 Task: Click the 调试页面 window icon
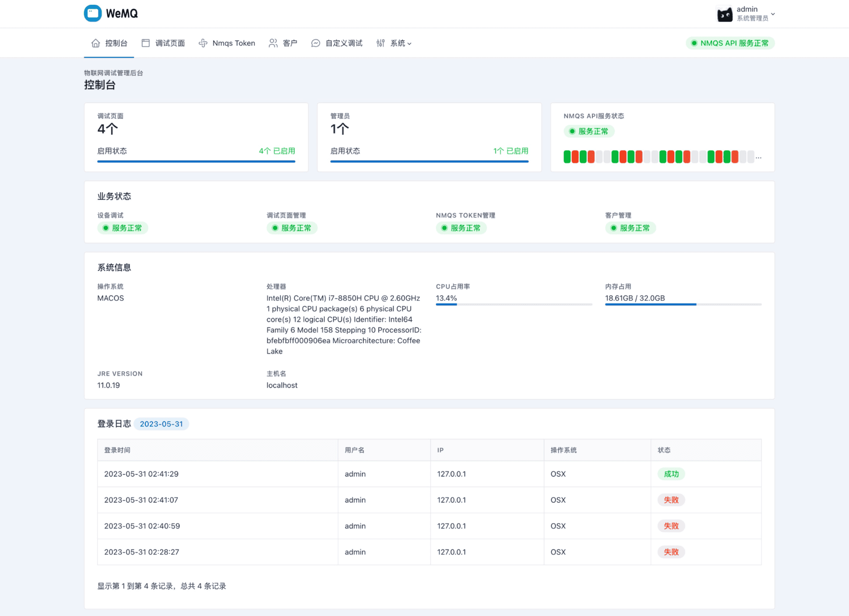click(146, 43)
